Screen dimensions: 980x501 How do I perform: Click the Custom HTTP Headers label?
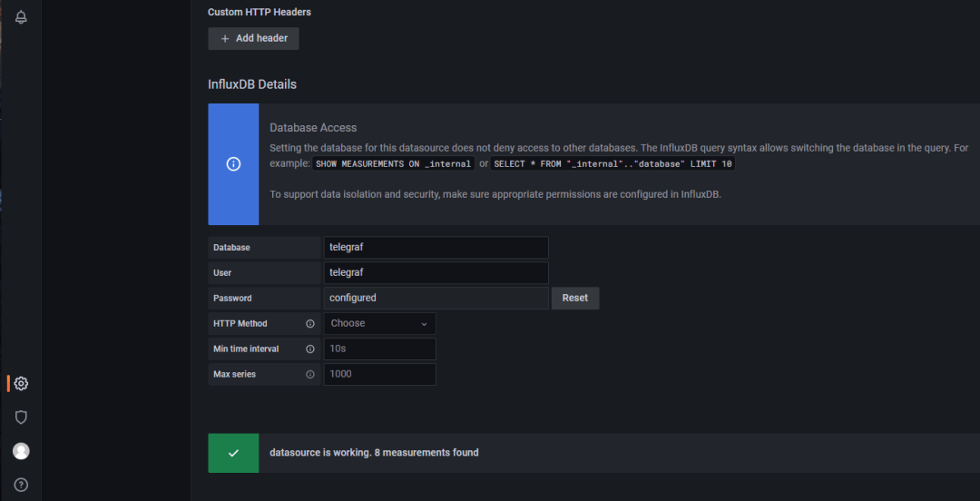[260, 12]
